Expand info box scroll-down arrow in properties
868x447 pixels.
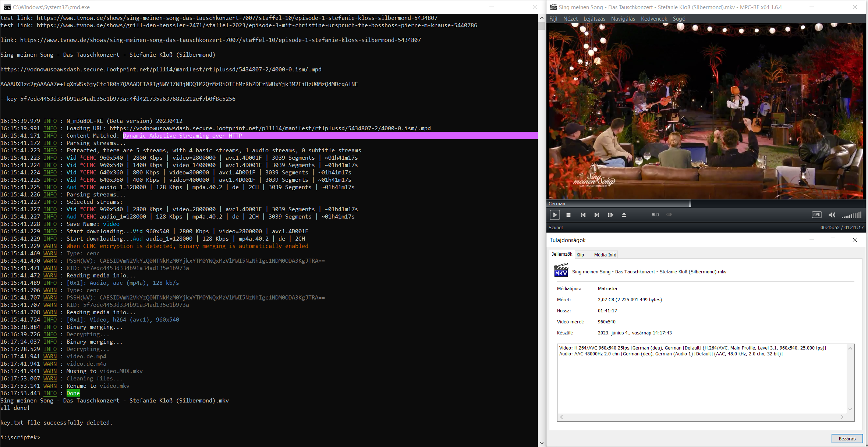(850, 409)
